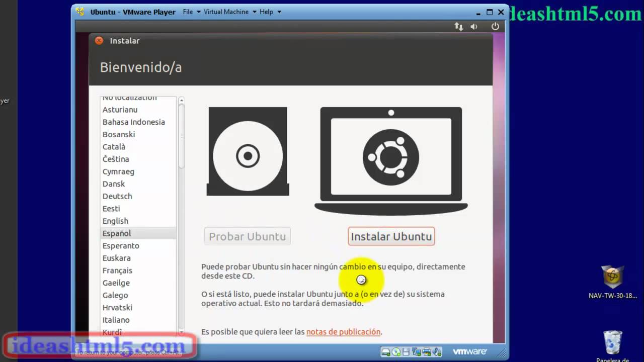Click the VMware floppy drive icon

coord(406,351)
